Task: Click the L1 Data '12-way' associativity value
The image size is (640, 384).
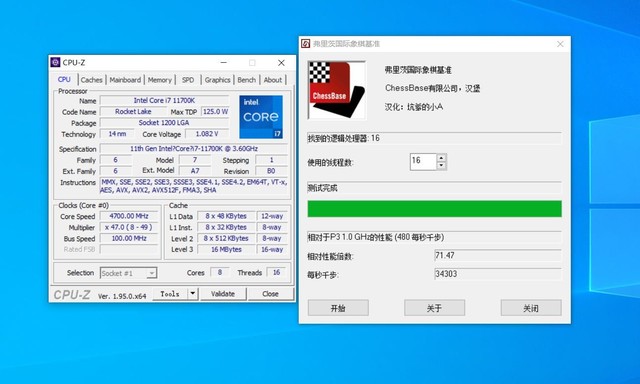Action: pos(272,216)
